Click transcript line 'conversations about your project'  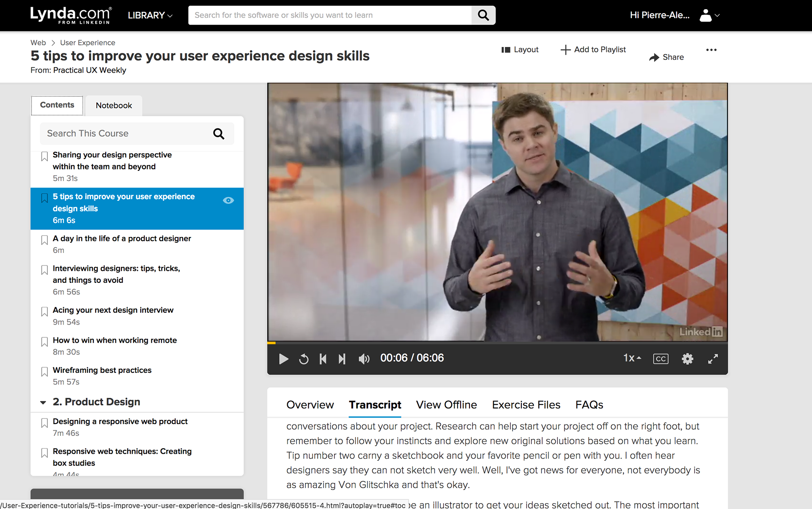tap(359, 426)
